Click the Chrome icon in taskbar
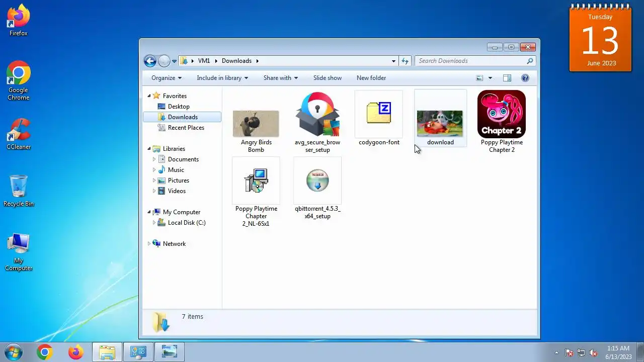Viewport: 644px width, 362px height. tap(44, 352)
